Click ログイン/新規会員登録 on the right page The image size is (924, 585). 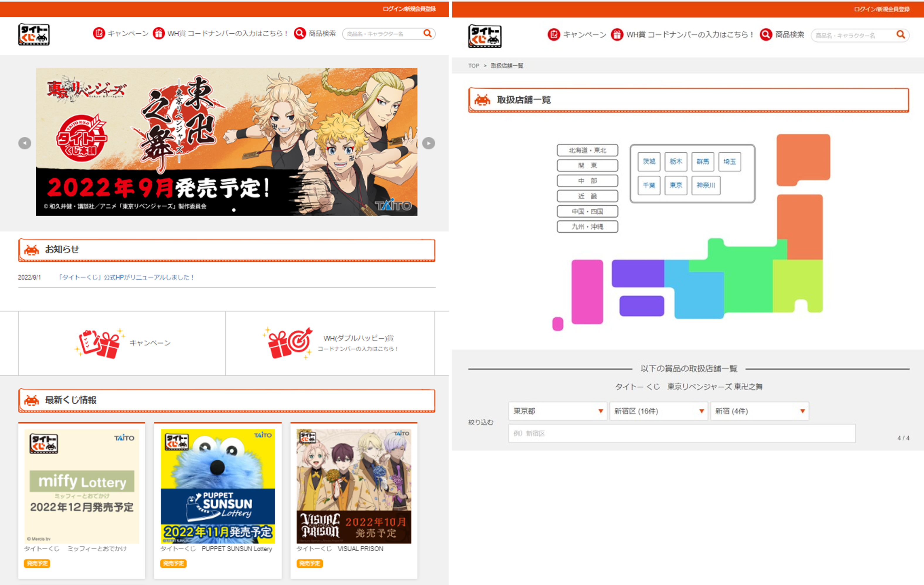882,9
